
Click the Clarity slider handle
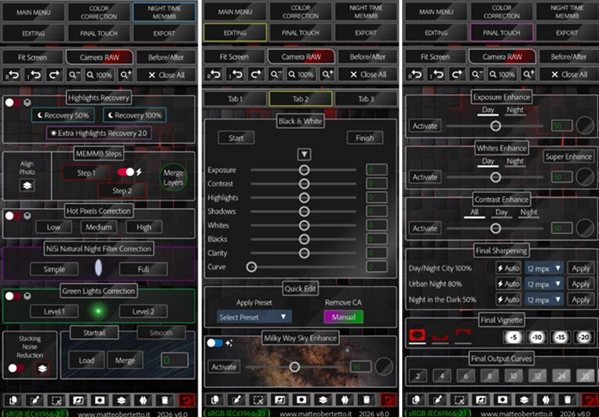pos(304,253)
